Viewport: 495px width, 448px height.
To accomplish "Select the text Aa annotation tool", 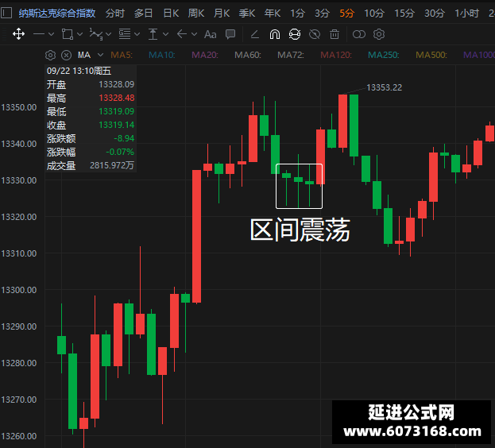I will click(211, 34).
